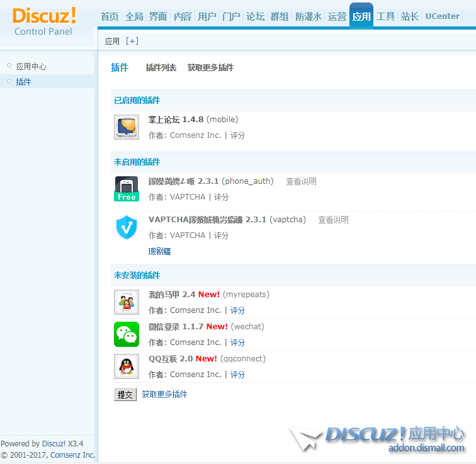Click the phone_auth Free plugin icon
The height and width of the screenshot is (464, 476).
pyautogui.click(x=127, y=189)
